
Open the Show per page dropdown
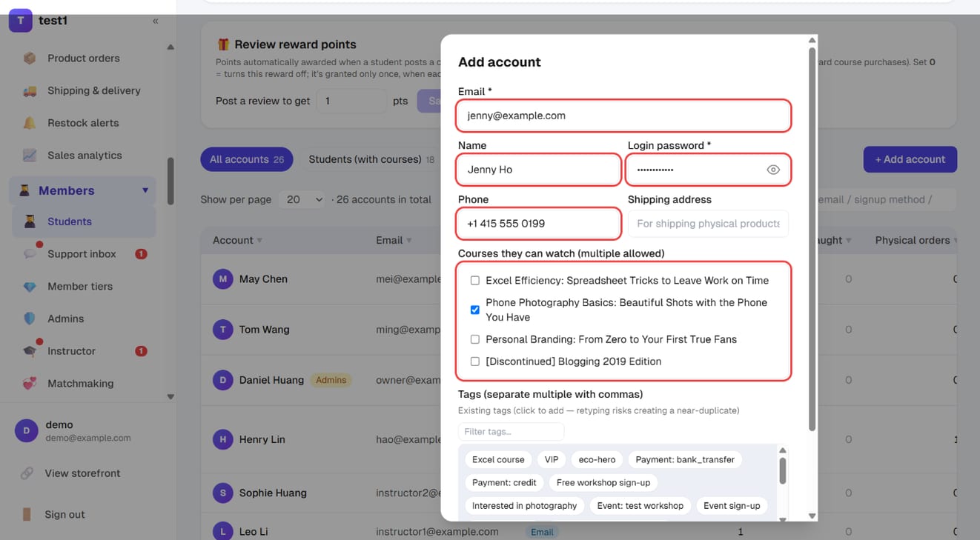click(302, 199)
